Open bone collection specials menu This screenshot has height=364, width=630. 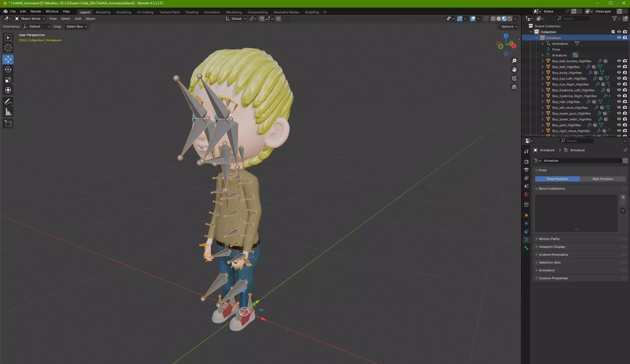pos(623,210)
